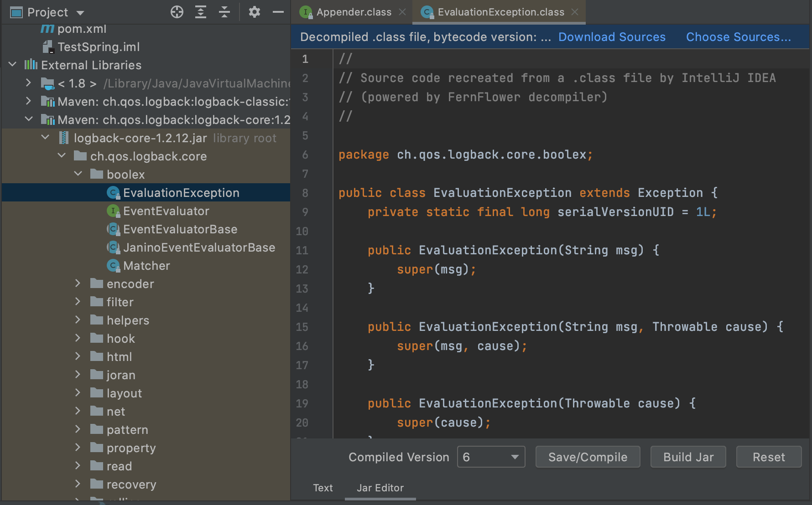This screenshot has width=812, height=505.
Task: Switch to the Text editor tab
Action: pos(323,488)
